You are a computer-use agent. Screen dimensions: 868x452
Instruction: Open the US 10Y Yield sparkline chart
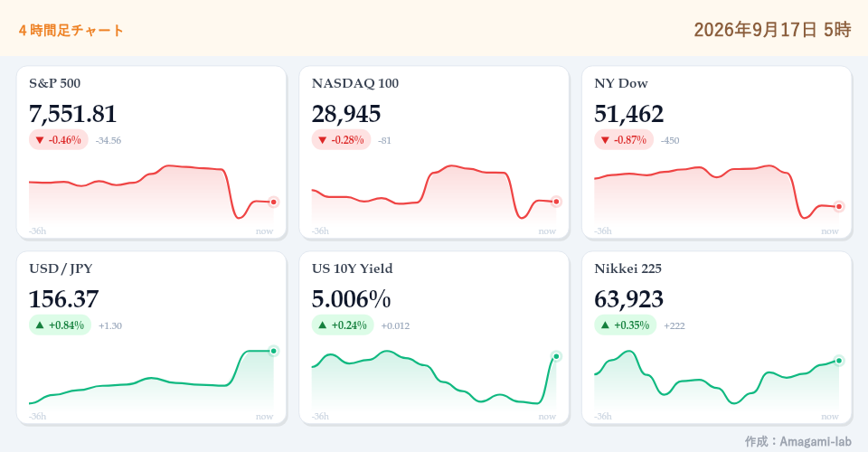tap(434, 381)
